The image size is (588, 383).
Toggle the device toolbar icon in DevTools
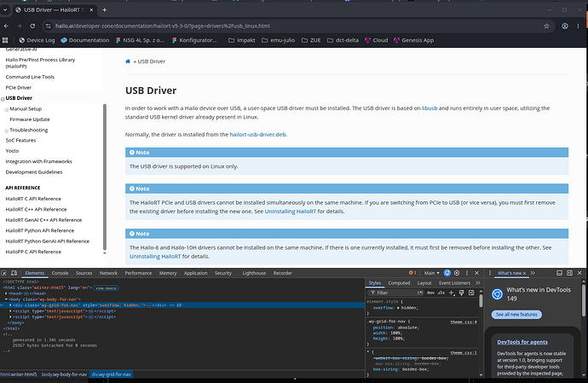tap(14, 273)
